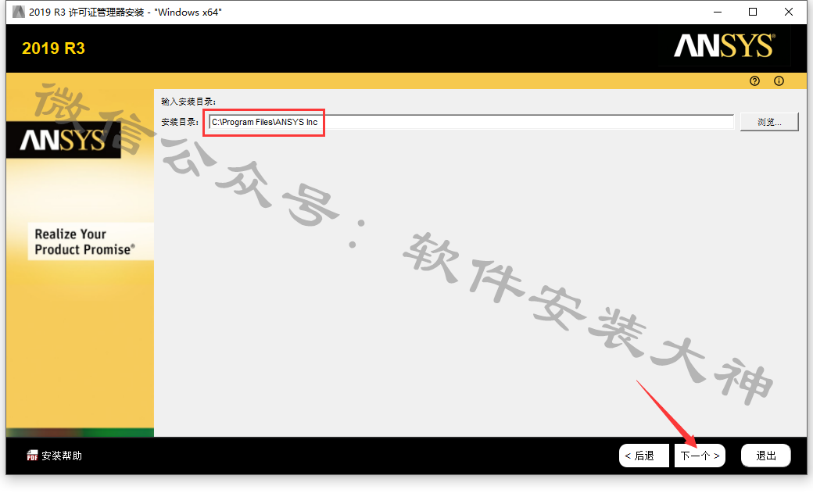
Task: Click the 浏览... browse button
Action: click(x=769, y=122)
